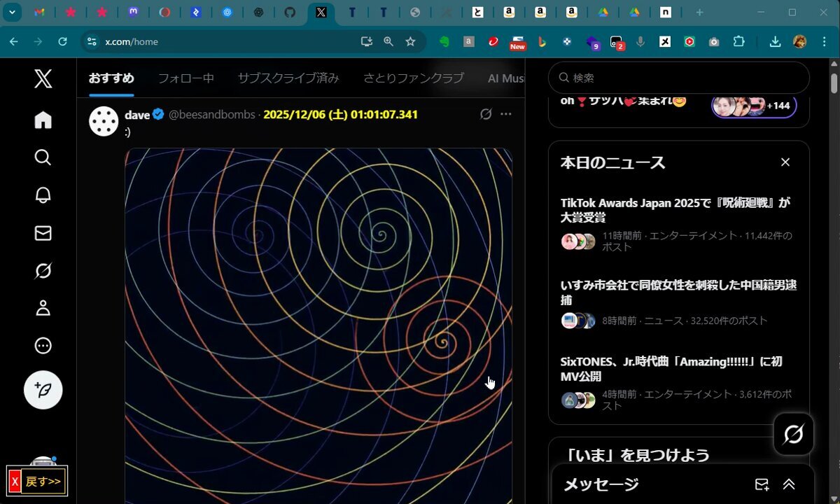Open the sidebar More circle icon
This screenshot has height=504, width=840.
tap(43, 346)
